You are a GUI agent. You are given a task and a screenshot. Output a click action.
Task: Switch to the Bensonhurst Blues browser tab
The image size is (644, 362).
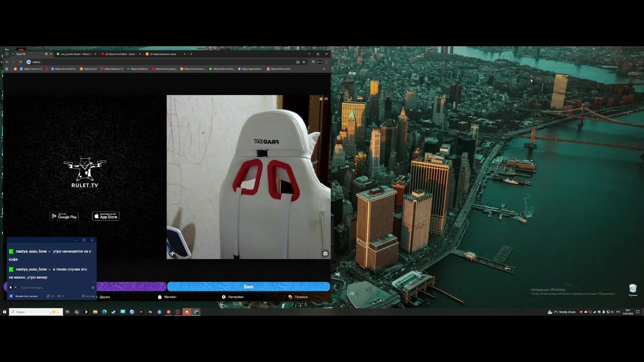121,54
